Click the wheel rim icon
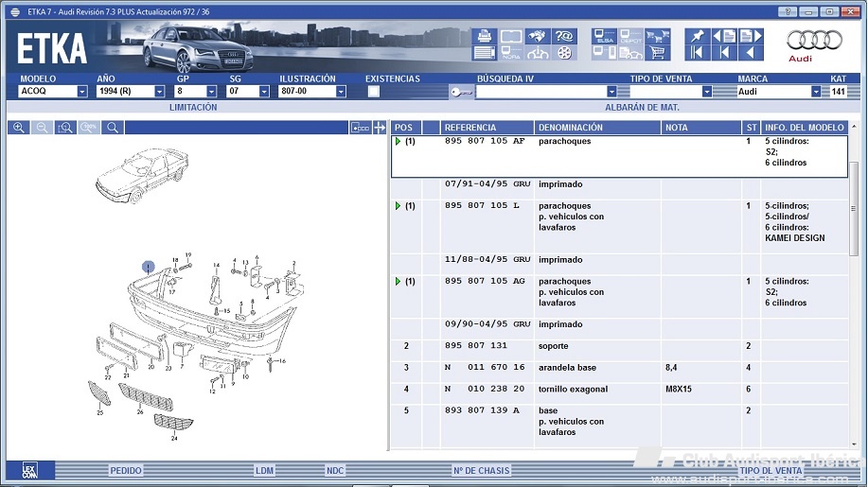The image size is (868, 487). [x=564, y=53]
